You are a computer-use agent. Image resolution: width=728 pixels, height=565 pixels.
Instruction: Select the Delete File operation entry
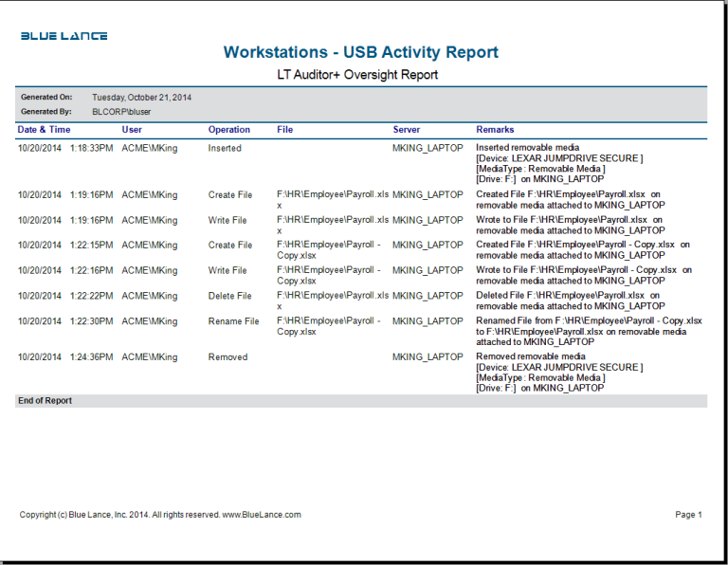click(x=230, y=296)
